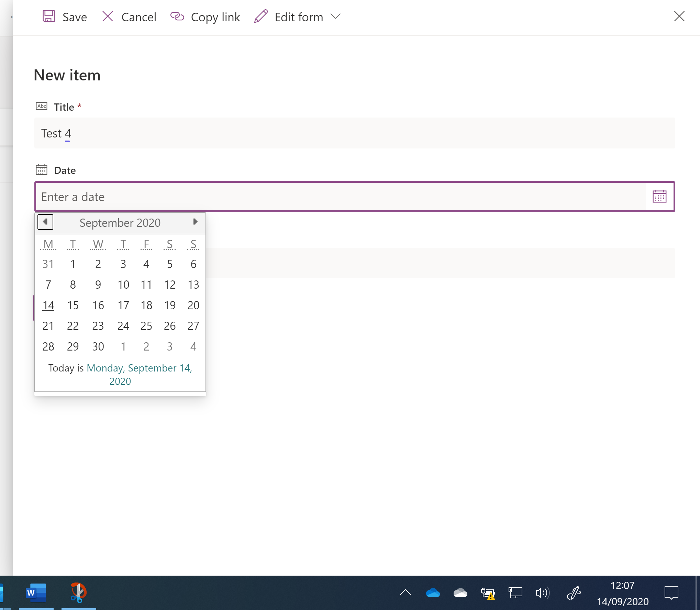Click the Cancel X icon

coord(108,16)
